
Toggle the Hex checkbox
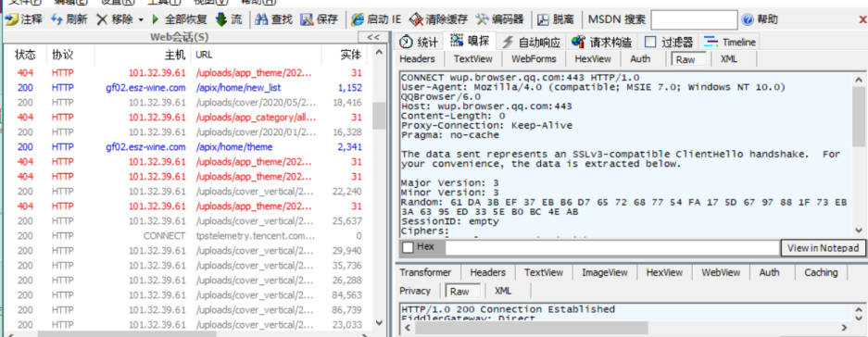click(x=408, y=247)
